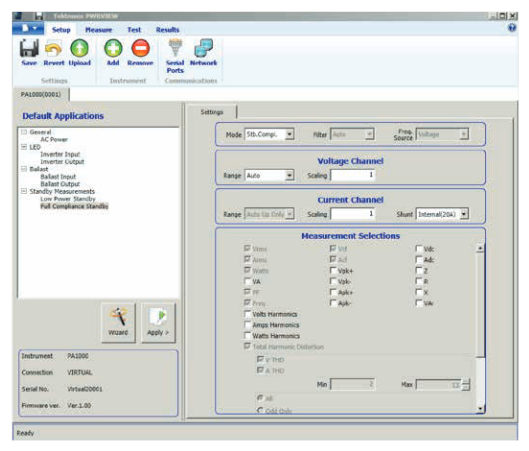The height and width of the screenshot is (451, 529).
Task: Open the help icon at top right
Action: click(x=512, y=28)
